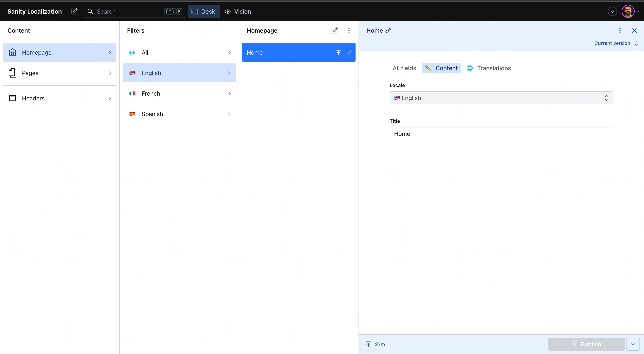The height and width of the screenshot is (354, 644).
Task: Switch to the All fields tab
Action: pos(404,68)
